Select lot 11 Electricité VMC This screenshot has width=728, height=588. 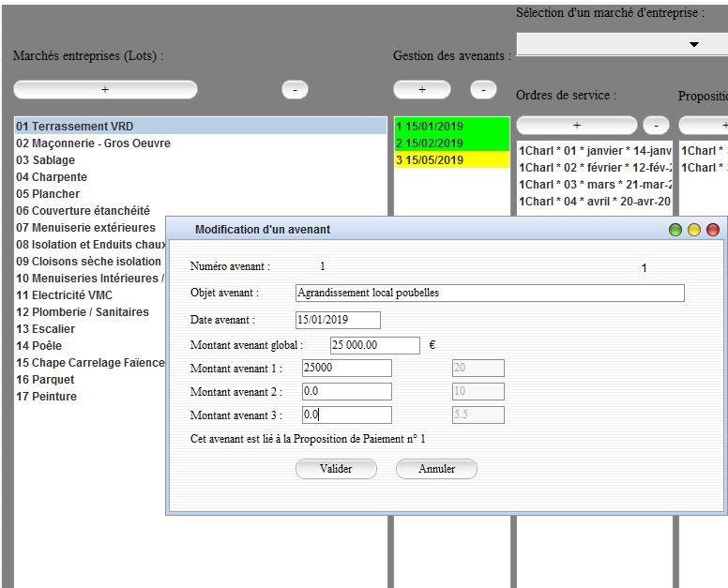click(x=90, y=295)
